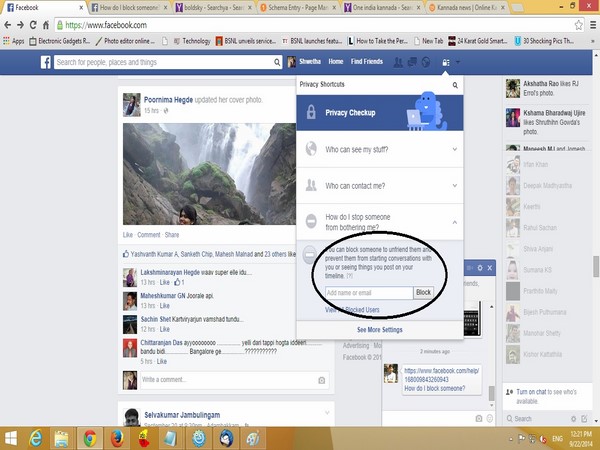The height and width of the screenshot is (450, 600).
Task: Open Find Friends in top bar
Action: 366,62
